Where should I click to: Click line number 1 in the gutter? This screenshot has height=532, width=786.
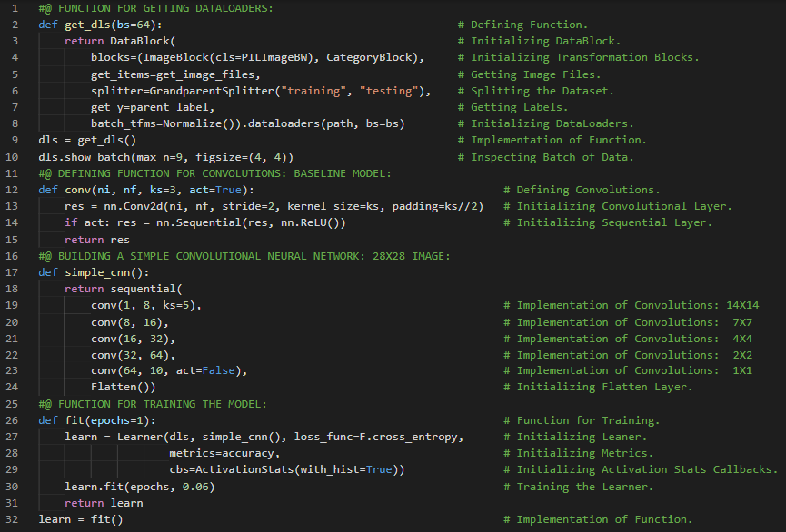[15, 8]
